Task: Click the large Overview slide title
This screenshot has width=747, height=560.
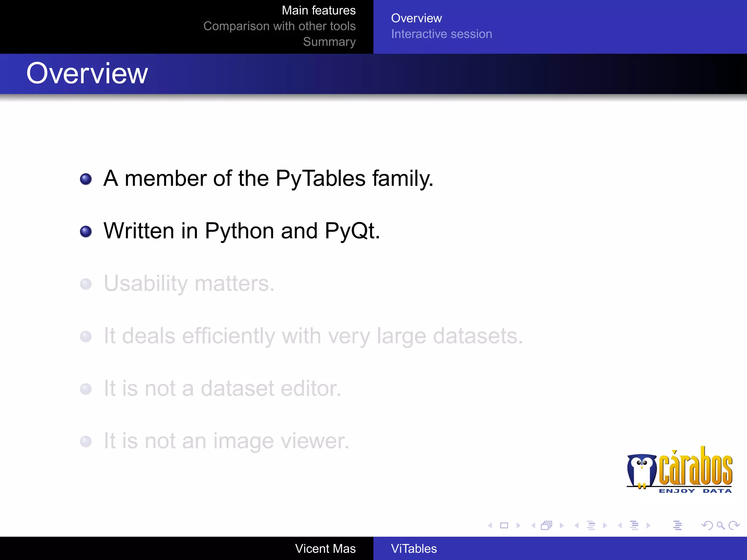Action: point(87,73)
